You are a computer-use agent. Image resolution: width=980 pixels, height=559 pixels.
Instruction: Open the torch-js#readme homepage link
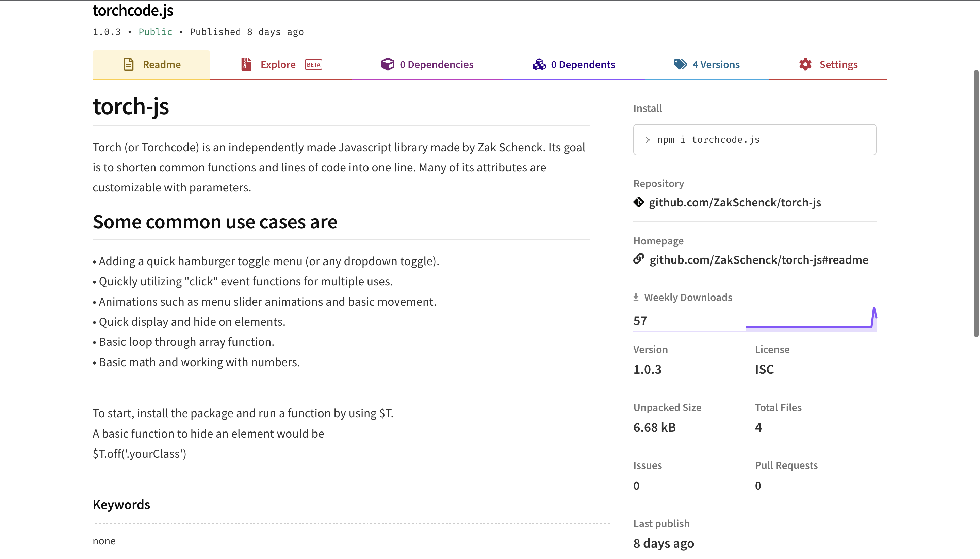759,260
